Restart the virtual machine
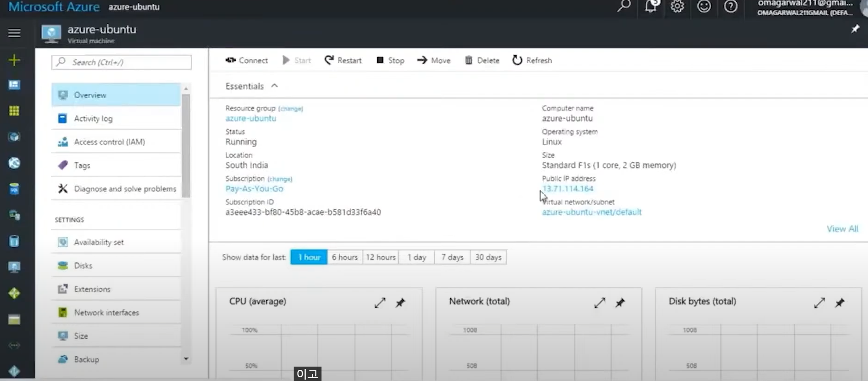The width and height of the screenshot is (868, 381). (343, 60)
